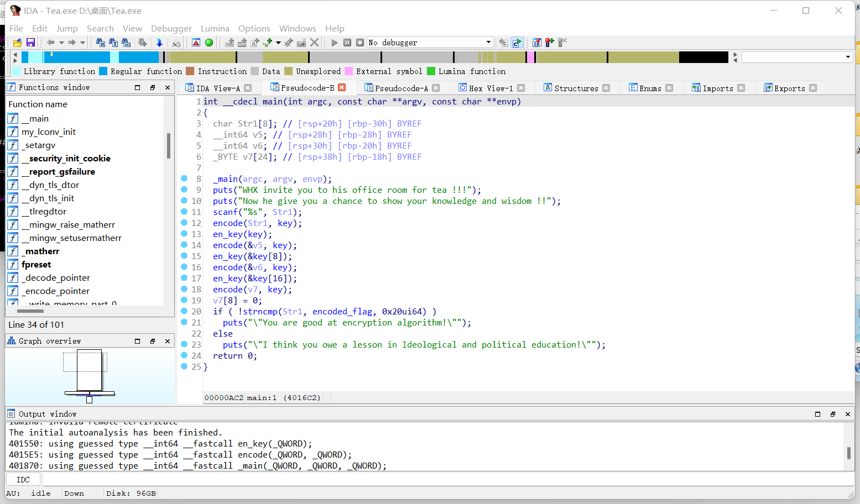The width and height of the screenshot is (860, 504).
Task: Switch to the Structures tab
Action: point(576,88)
